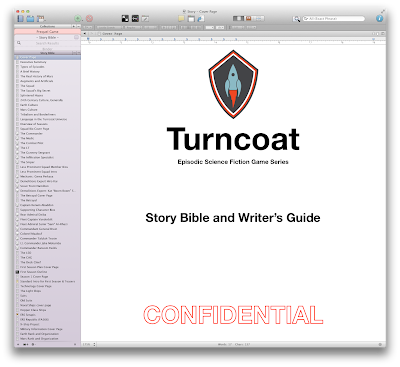Select the Story Bible collection tab
The image size is (400, 367).
point(47,38)
